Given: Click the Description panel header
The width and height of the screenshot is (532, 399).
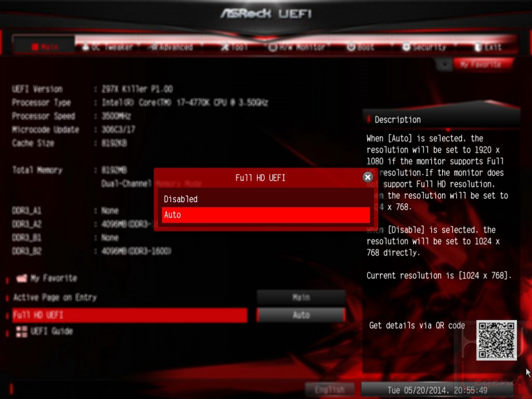Looking at the screenshot, I should click(441, 119).
